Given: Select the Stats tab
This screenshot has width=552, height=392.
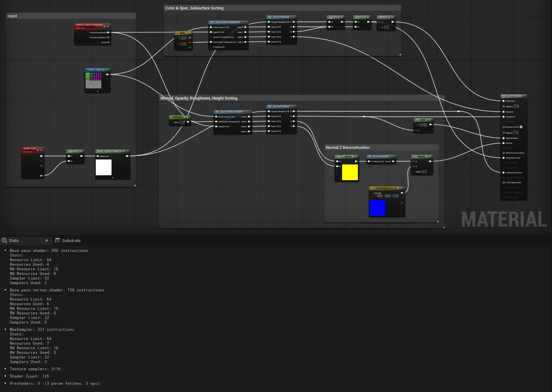Looking at the screenshot, I should (x=14, y=241).
